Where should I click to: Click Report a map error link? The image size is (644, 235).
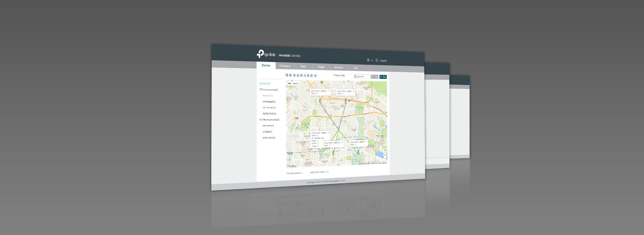[382, 163]
